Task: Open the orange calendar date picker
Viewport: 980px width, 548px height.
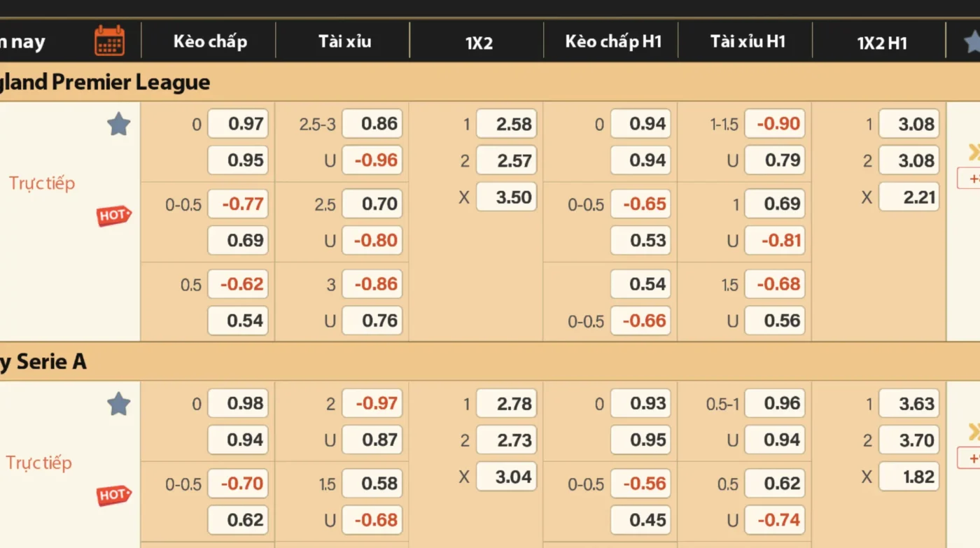Action: tap(109, 41)
